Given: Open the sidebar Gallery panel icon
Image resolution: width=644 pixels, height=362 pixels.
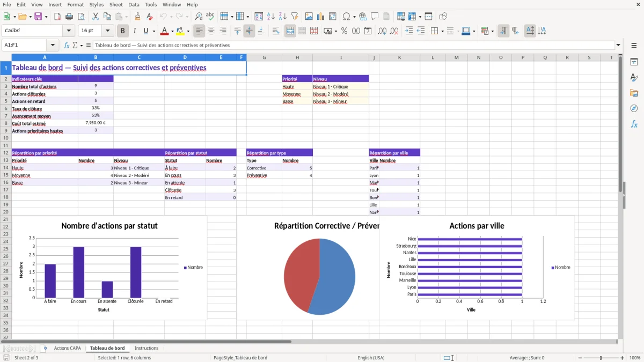Looking at the screenshot, I should click(634, 93).
